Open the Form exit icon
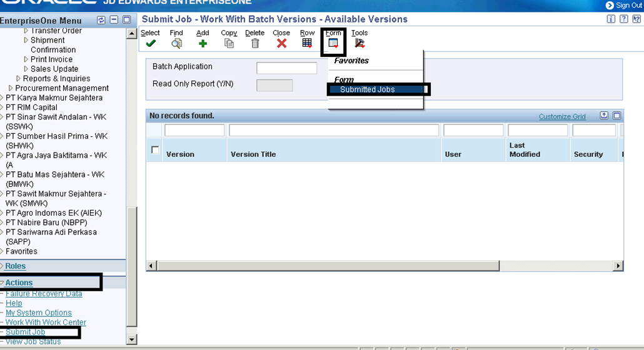 pos(333,43)
